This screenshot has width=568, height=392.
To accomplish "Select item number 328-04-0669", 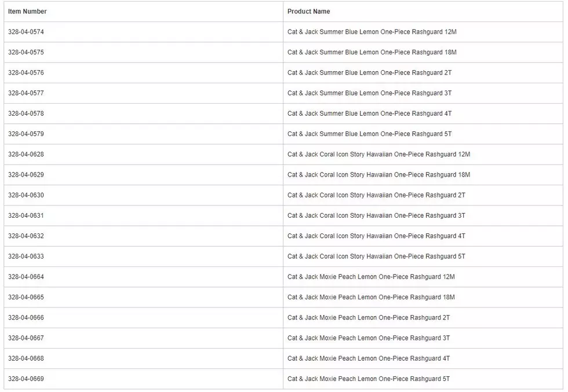I will tap(26, 379).
